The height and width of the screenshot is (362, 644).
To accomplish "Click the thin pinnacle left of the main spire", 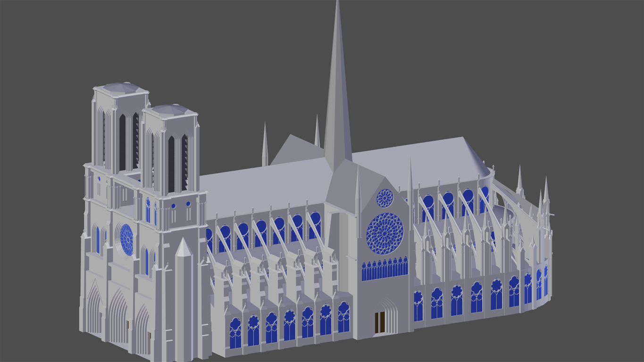I will [265, 146].
